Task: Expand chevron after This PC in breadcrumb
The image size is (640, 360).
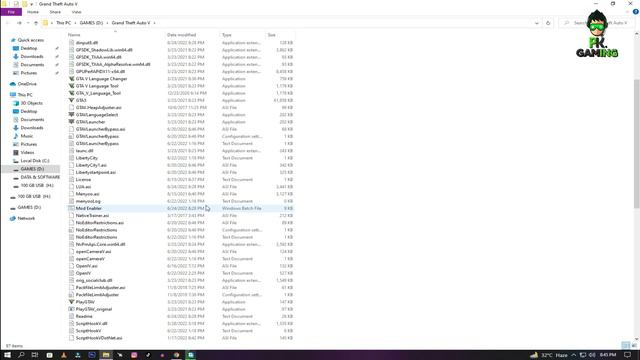Action: click(75, 23)
